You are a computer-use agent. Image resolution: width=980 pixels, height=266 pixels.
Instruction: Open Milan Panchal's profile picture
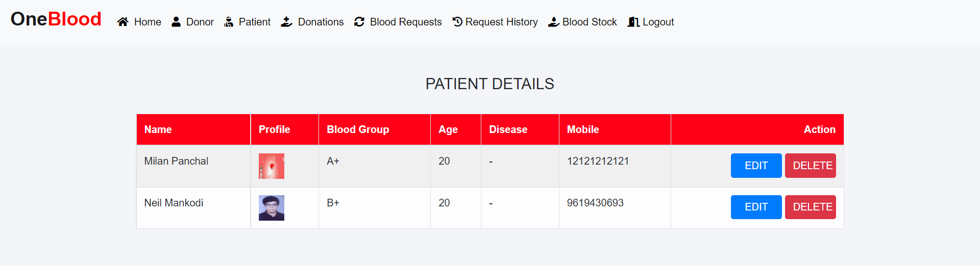pyautogui.click(x=272, y=166)
